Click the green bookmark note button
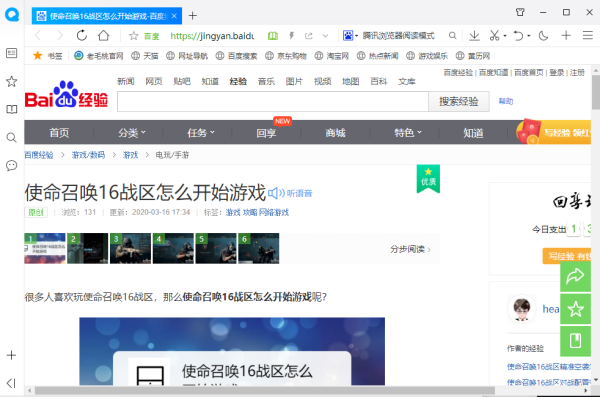Viewport: 600px width, 397px height. pyautogui.click(x=576, y=341)
